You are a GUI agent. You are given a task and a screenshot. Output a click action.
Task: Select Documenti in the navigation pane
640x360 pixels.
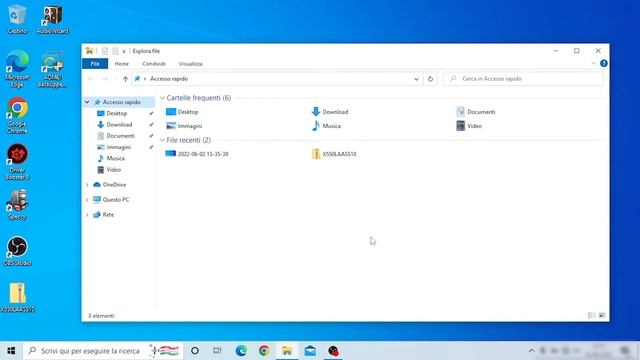click(x=120, y=136)
